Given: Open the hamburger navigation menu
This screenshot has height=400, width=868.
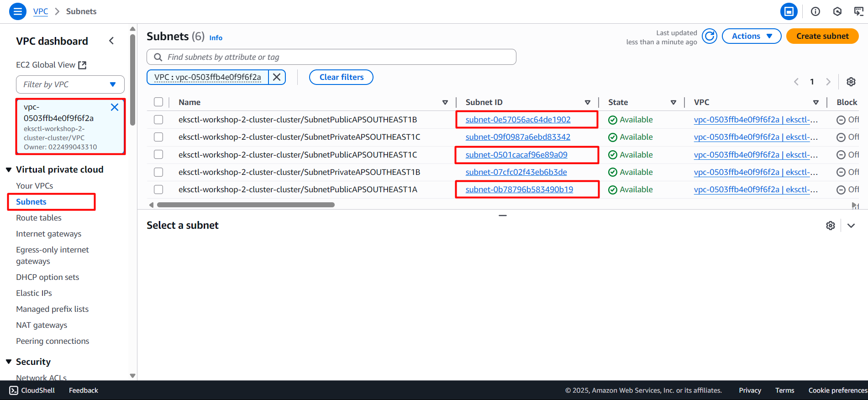Looking at the screenshot, I should click(x=17, y=11).
